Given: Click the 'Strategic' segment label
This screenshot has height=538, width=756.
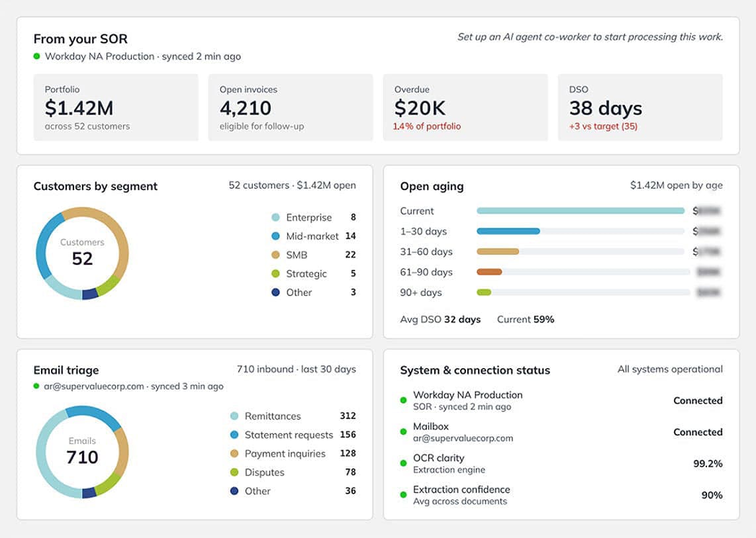Looking at the screenshot, I should click(x=306, y=274).
